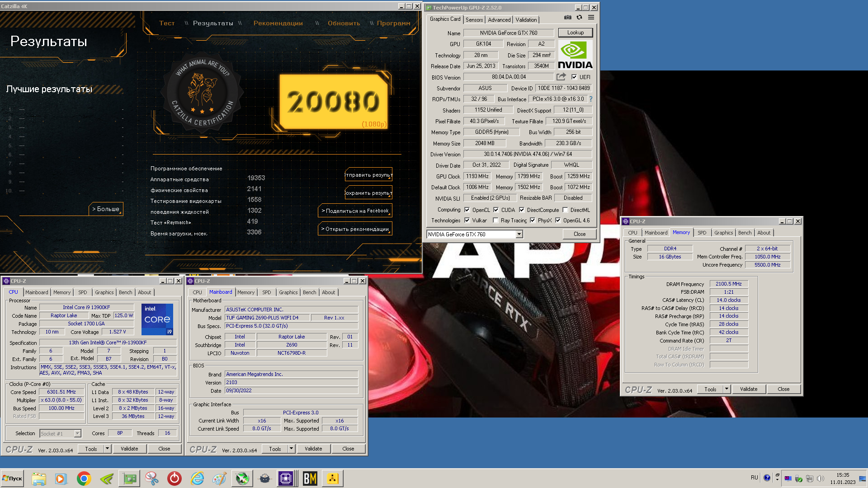Enable the DirectML checkbox
The height and width of the screenshot is (488, 868).
pos(565,210)
